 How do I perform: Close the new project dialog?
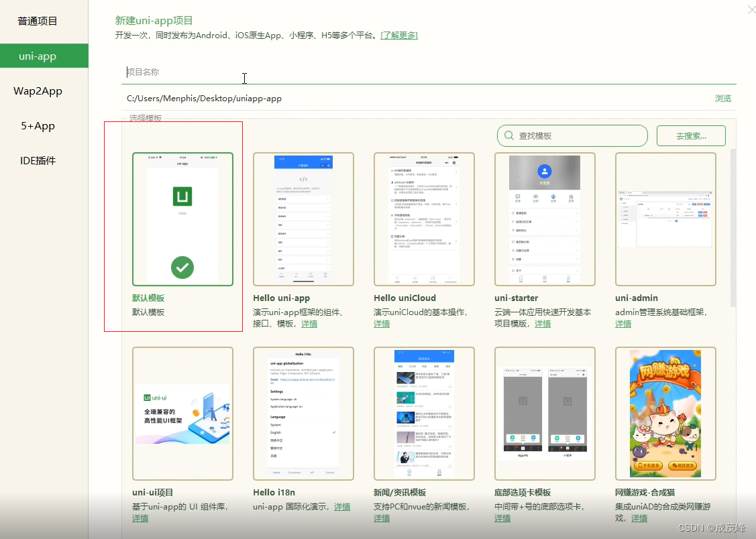click(751, 9)
